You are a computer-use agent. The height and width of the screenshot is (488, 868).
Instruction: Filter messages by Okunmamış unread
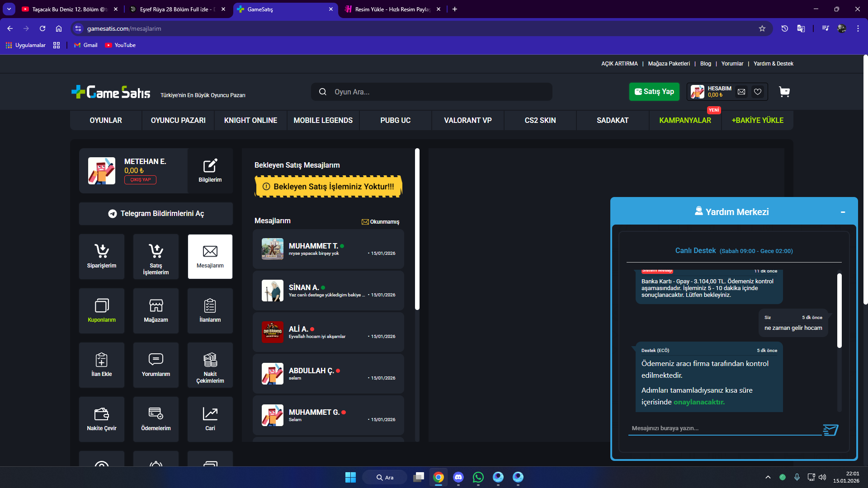380,222
